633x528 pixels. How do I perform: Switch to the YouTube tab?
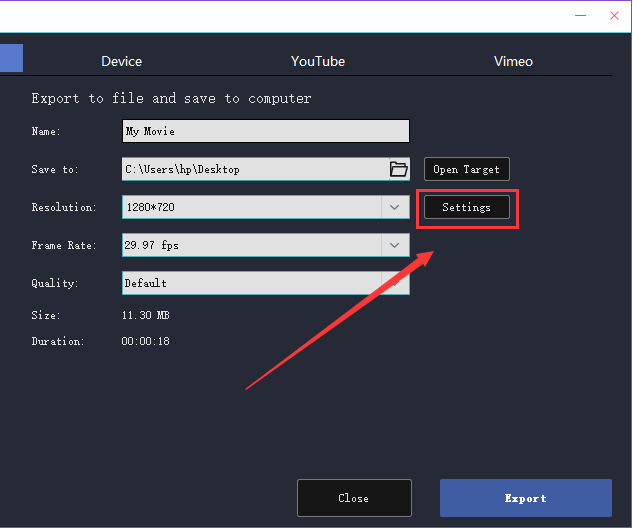click(x=318, y=61)
